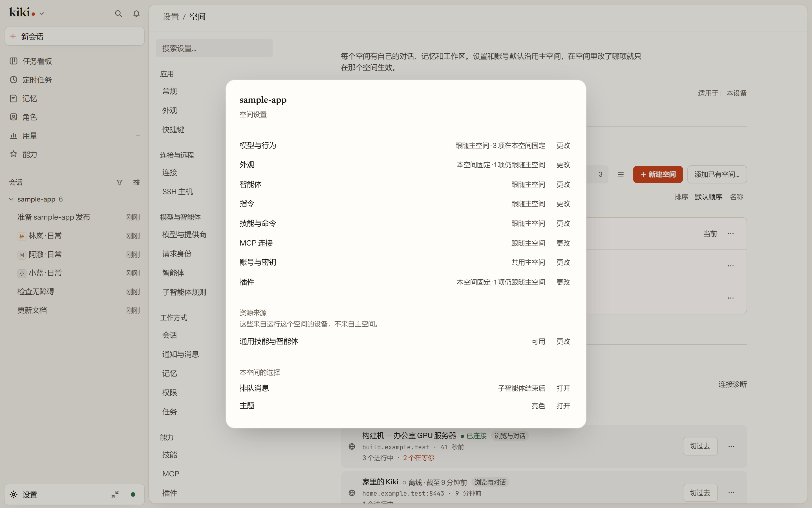Start a 新会话
This screenshot has height=508, width=812.
[x=74, y=36]
